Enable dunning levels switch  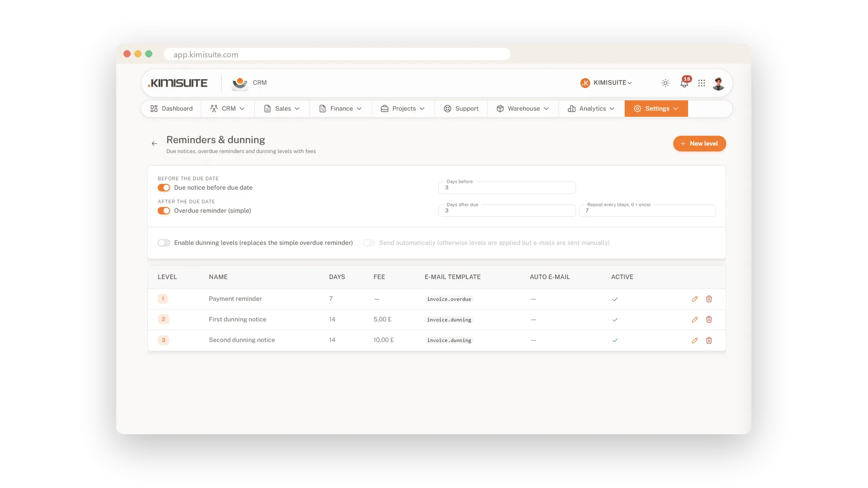click(x=164, y=243)
